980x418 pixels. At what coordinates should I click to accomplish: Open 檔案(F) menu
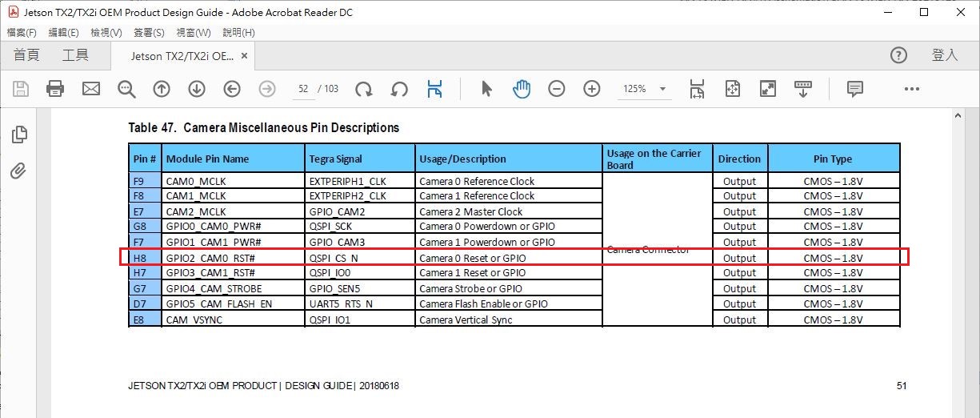pos(22,33)
